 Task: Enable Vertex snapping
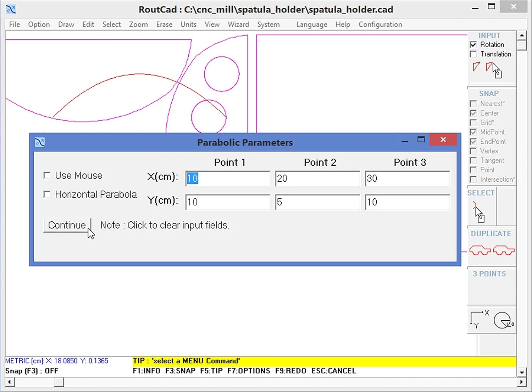[x=473, y=151]
